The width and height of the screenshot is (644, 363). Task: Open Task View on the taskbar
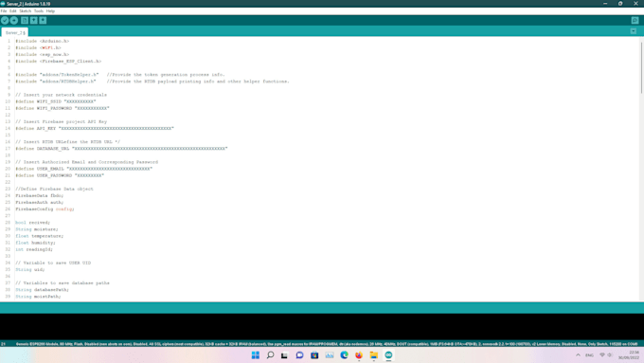tap(285, 355)
